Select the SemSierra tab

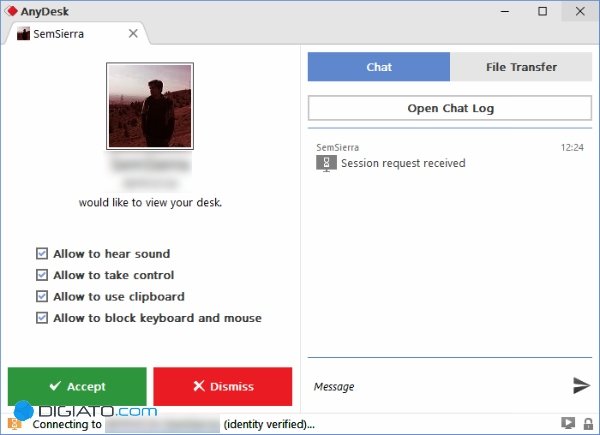(x=76, y=34)
